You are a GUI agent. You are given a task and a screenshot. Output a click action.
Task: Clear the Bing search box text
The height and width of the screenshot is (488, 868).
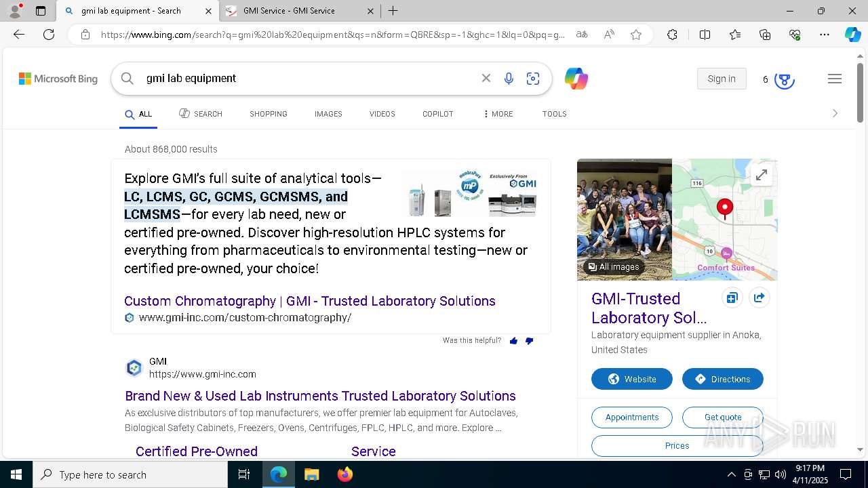pos(486,79)
